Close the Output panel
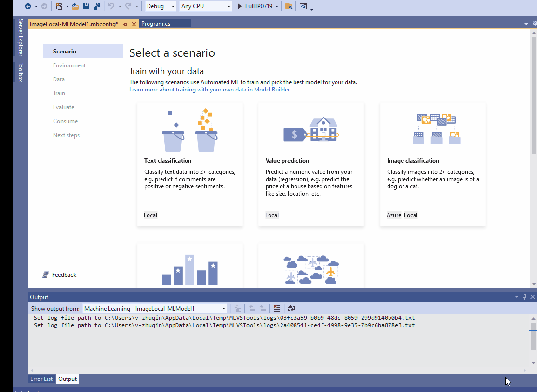Image resolution: width=537 pixels, height=392 pixels. [x=533, y=297]
